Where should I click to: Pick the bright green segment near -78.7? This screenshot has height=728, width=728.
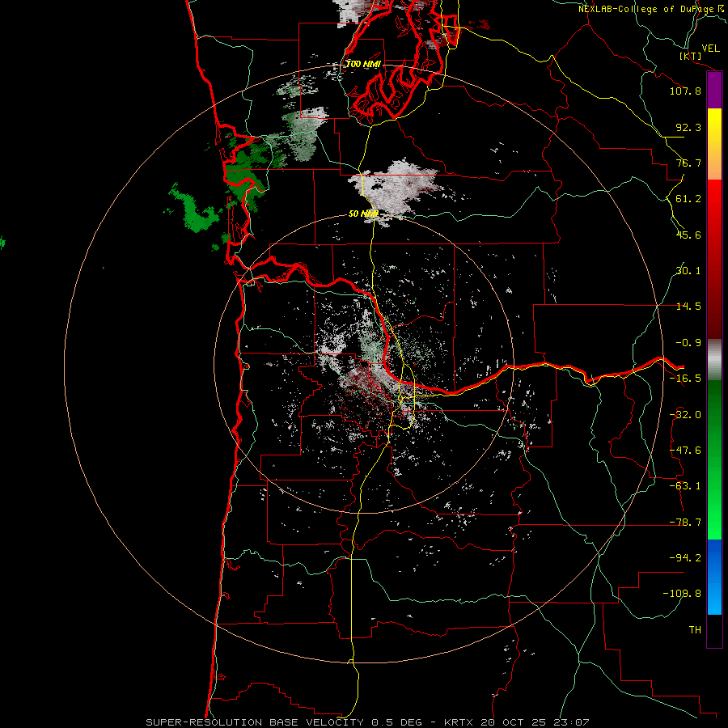point(714,523)
